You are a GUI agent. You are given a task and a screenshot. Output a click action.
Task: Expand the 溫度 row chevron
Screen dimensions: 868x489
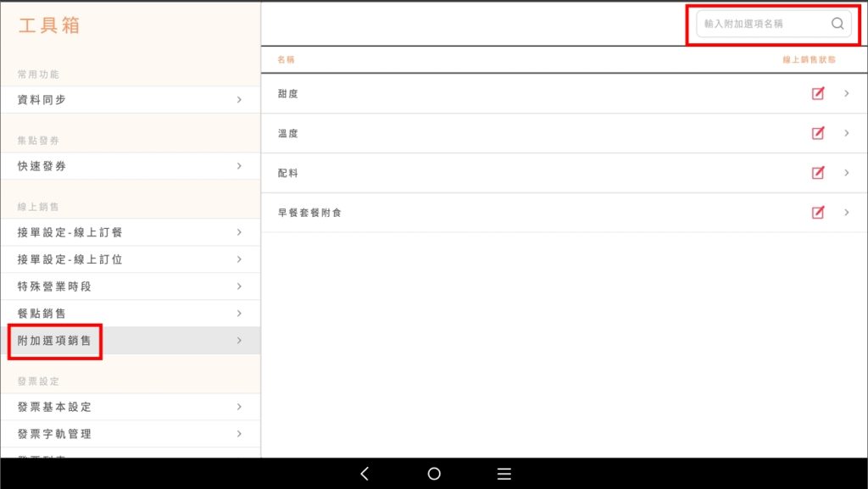pyautogui.click(x=846, y=133)
